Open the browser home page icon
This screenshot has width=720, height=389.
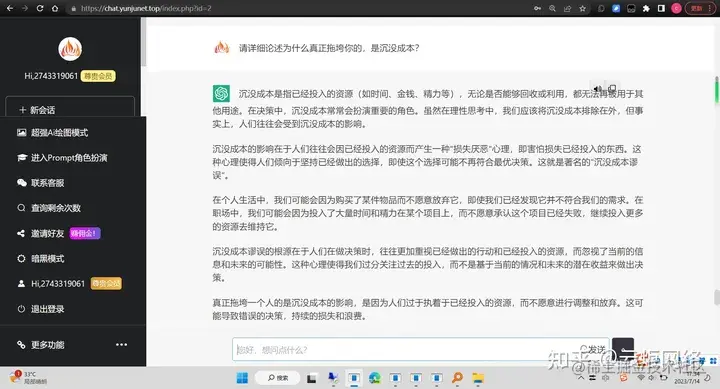coord(55,8)
